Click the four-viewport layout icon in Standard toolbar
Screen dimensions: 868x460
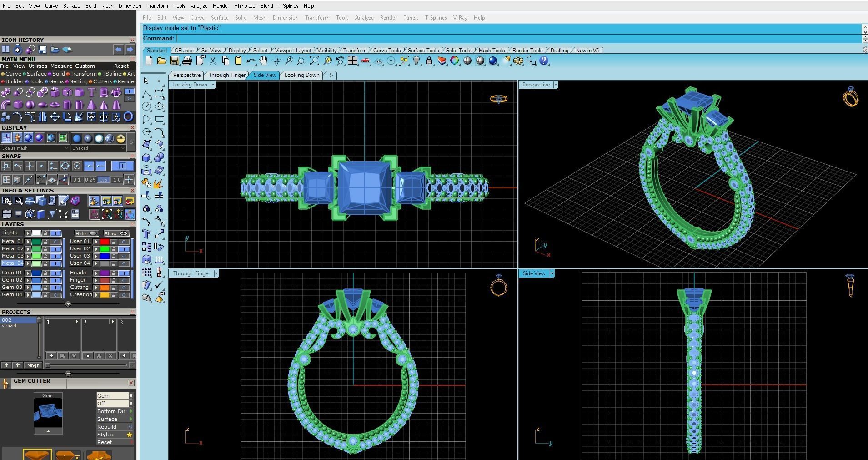(x=352, y=61)
